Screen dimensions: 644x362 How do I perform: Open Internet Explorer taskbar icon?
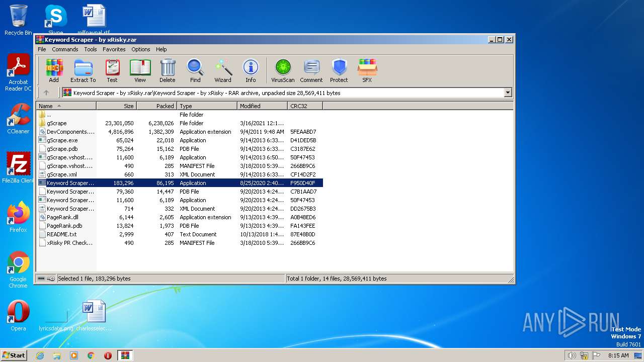point(40,355)
